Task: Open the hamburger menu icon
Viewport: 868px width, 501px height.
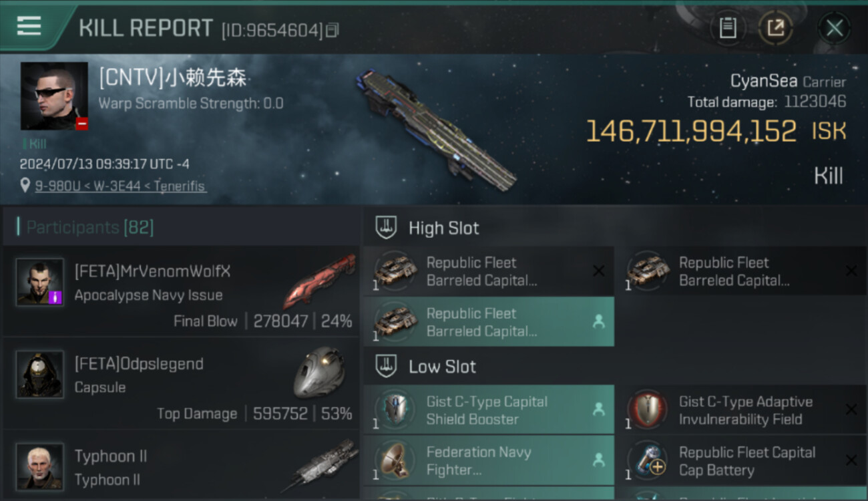Action: 29,26
